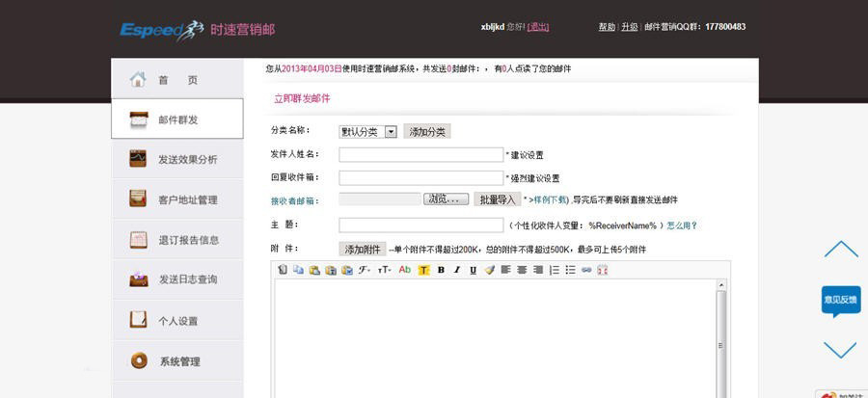Open 发送效果分析 in the sidebar
The width and height of the screenshot is (868, 398).
pyautogui.click(x=187, y=159)
